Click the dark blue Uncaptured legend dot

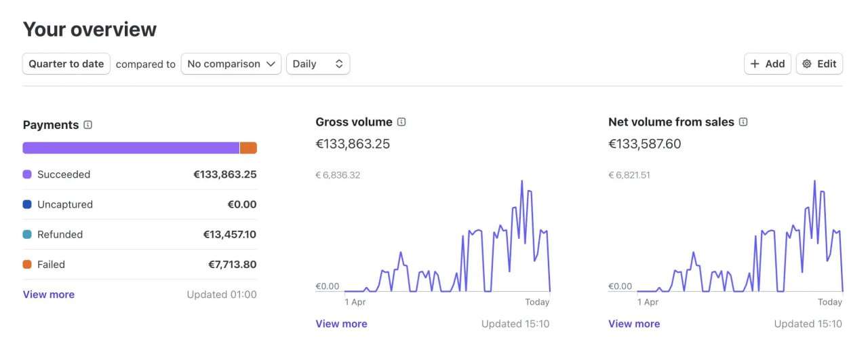click(x=27, y=204)
